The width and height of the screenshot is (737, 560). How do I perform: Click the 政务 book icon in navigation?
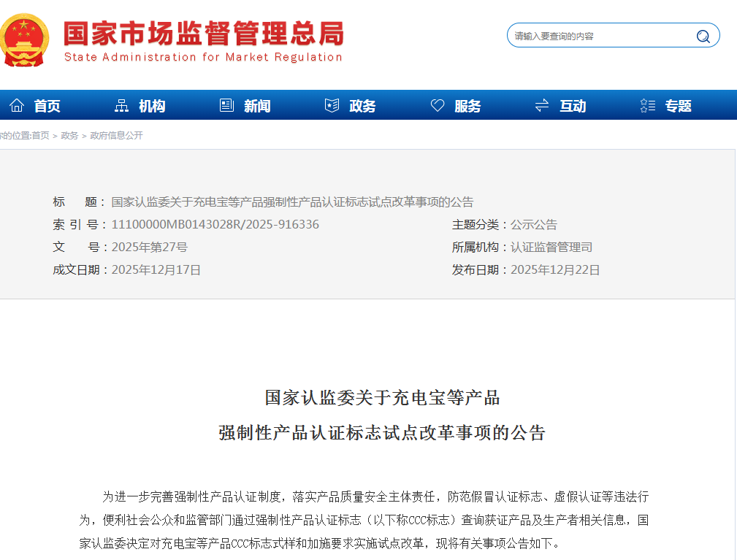click(331, 104)
